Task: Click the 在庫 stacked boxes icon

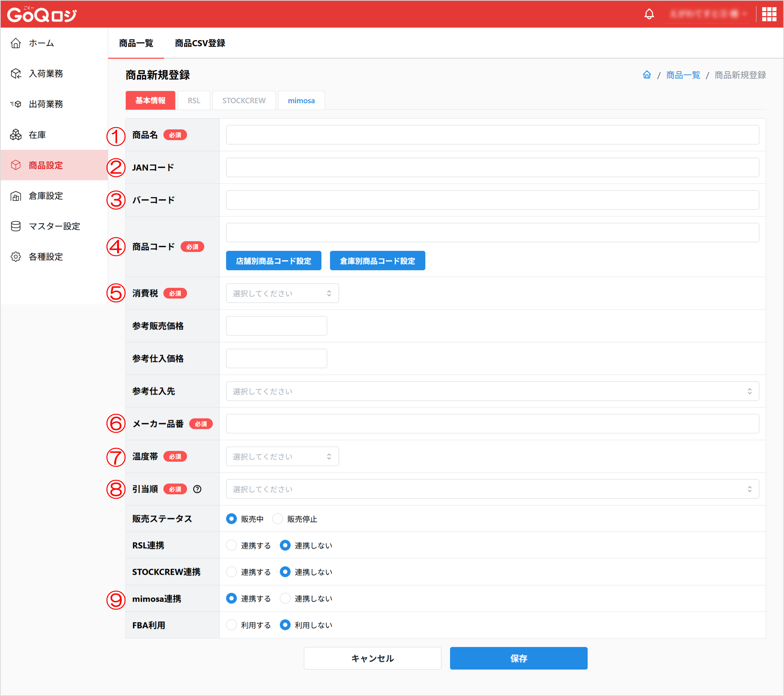Action: [16, 135]
